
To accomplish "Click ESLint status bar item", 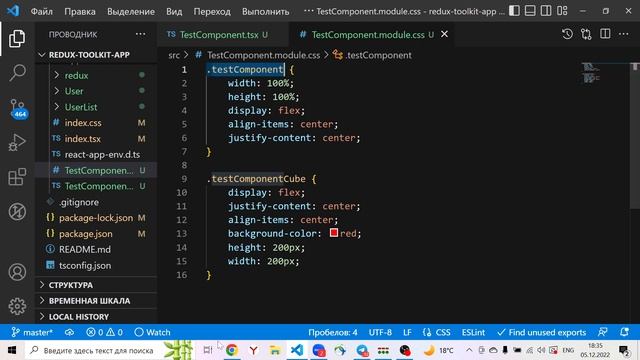I will pos(473,332).
